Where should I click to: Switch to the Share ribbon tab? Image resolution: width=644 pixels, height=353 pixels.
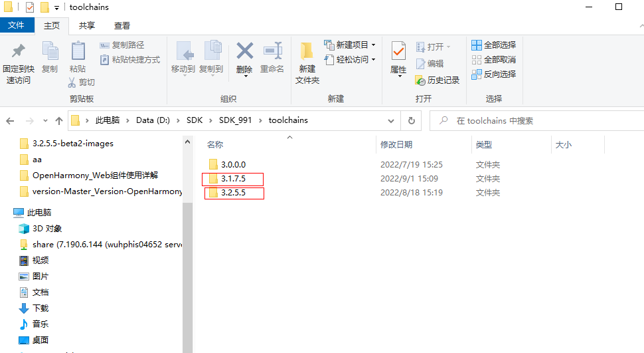87,25
